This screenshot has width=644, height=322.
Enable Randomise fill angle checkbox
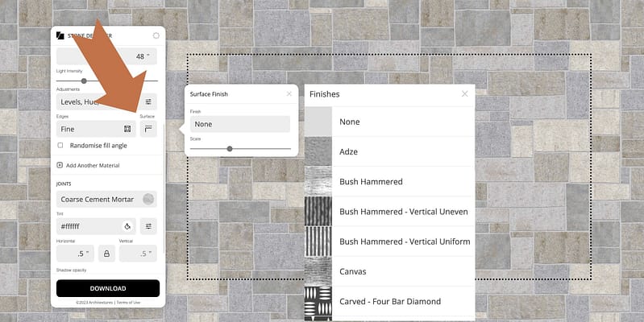pyautogui.click(x=61, y=146)
